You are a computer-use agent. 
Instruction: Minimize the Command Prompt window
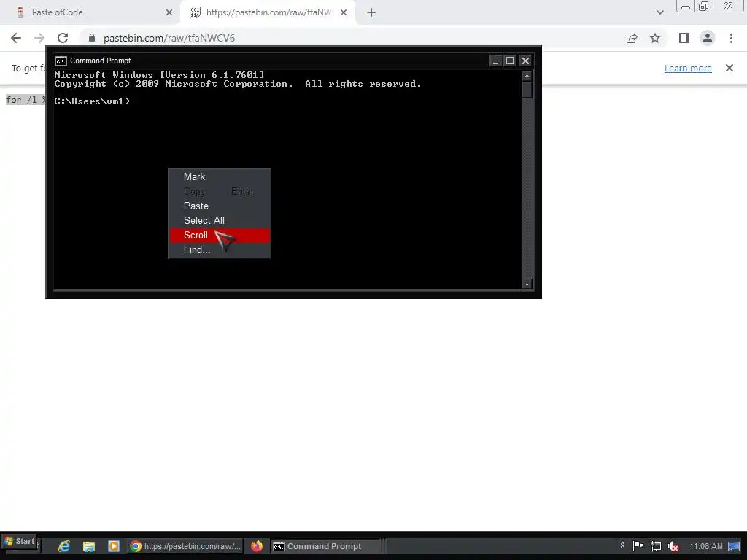pyautogui.click(x=495, y=61)
